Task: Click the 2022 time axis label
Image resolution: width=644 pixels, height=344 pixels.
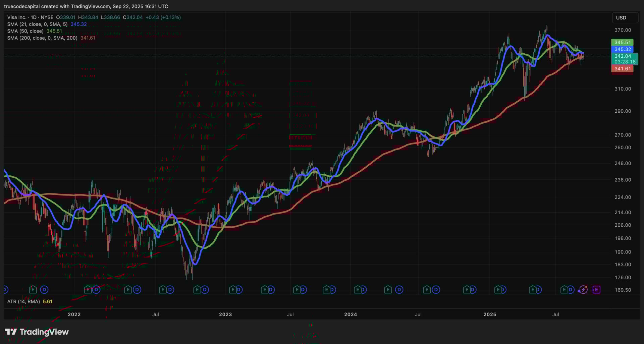Action: [x=74, y=314]
